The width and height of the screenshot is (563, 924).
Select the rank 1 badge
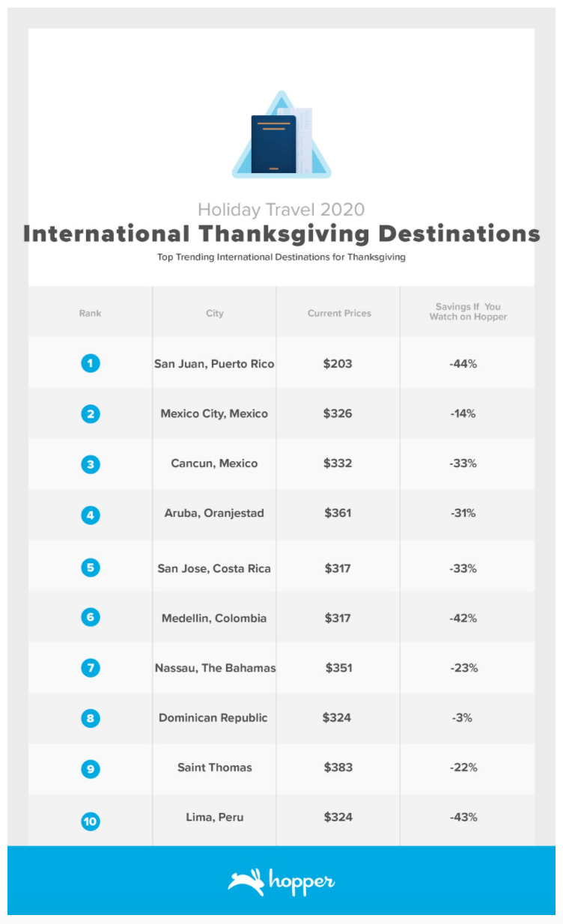click(91, 363)
